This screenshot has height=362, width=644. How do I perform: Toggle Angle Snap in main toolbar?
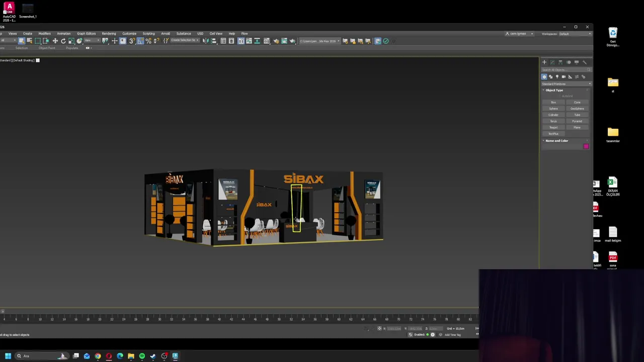[140, 41]
